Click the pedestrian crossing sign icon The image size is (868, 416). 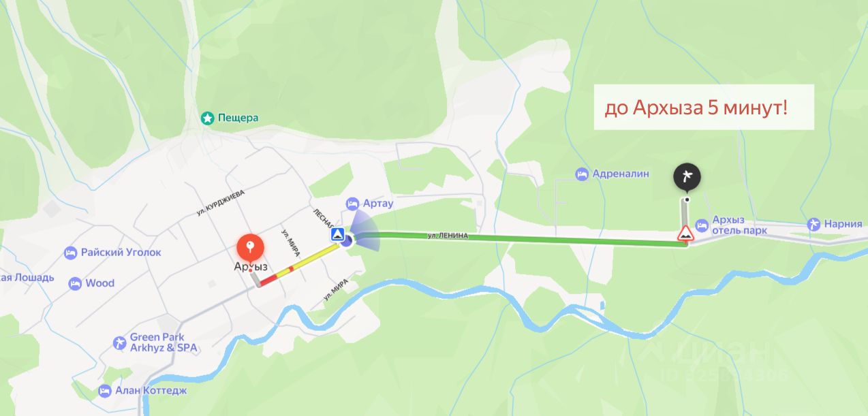click(x=337, y=235)
